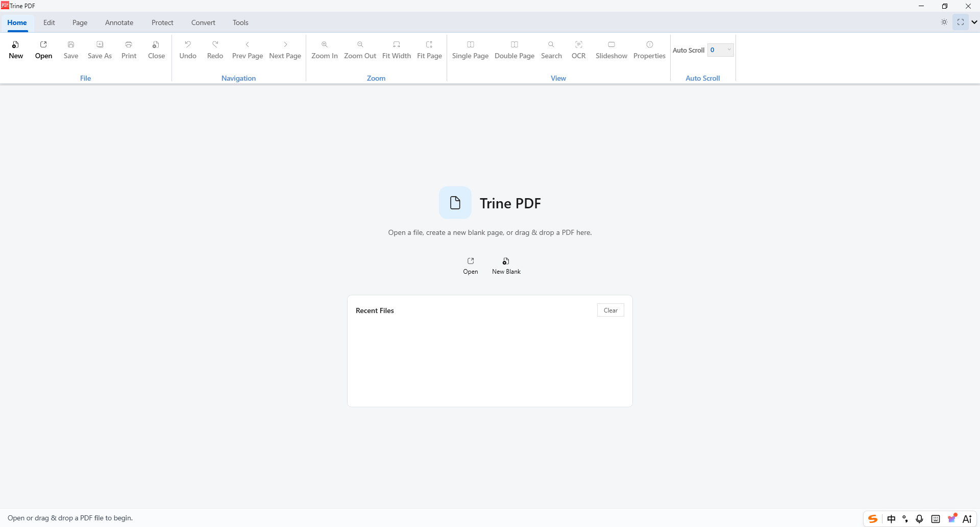Switch to Double Page view
The width and height of the screenshot is (980, 527).
[514, 50]
